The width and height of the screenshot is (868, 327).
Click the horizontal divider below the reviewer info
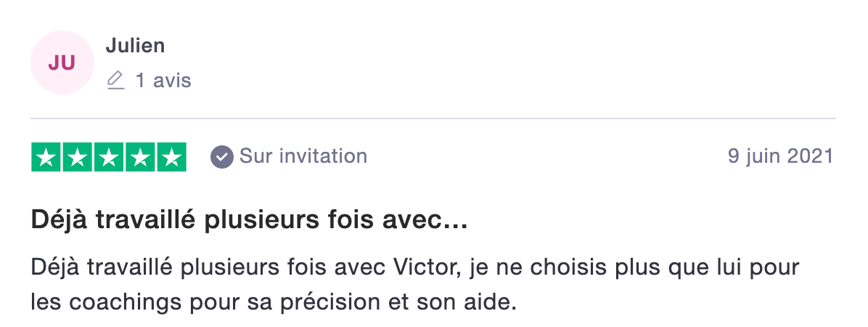(433, 118)
